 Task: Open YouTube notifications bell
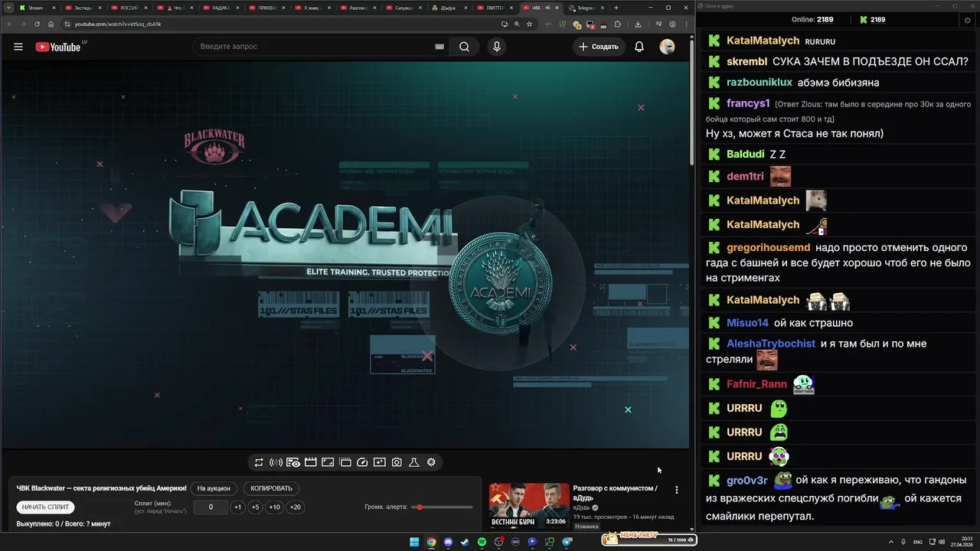point(639,47)
